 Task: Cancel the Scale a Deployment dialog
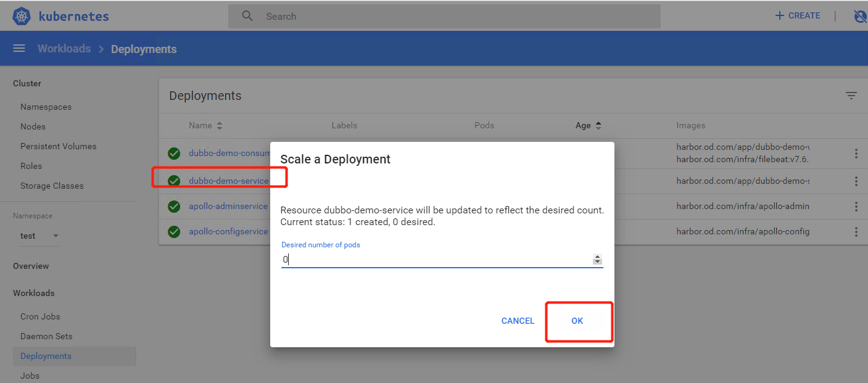click(518, 321)
